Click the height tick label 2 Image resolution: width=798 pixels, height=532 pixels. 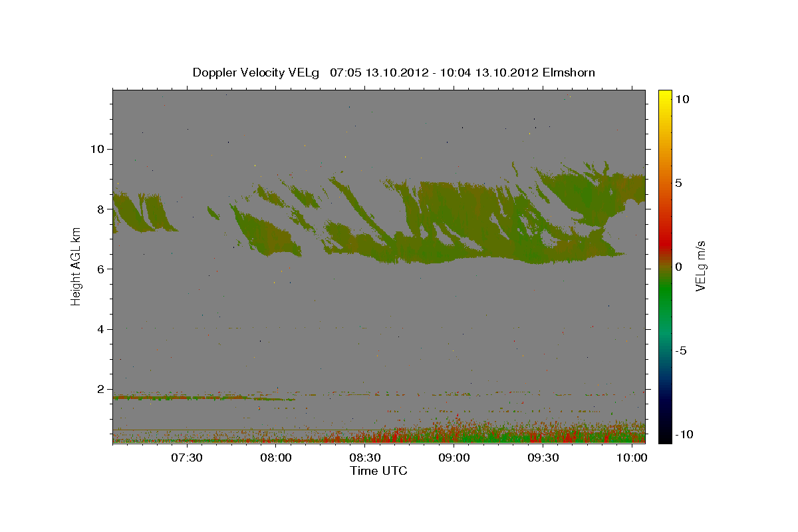101,390
